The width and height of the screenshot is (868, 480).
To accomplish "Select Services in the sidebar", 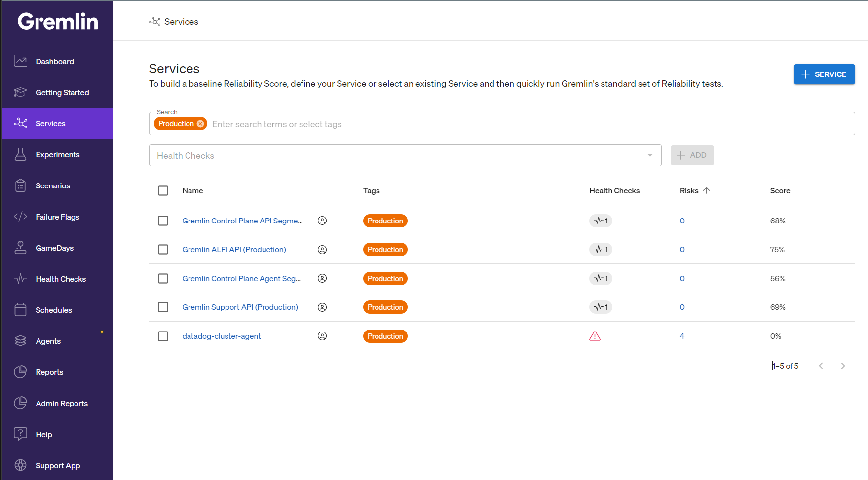I will [58, 123].
